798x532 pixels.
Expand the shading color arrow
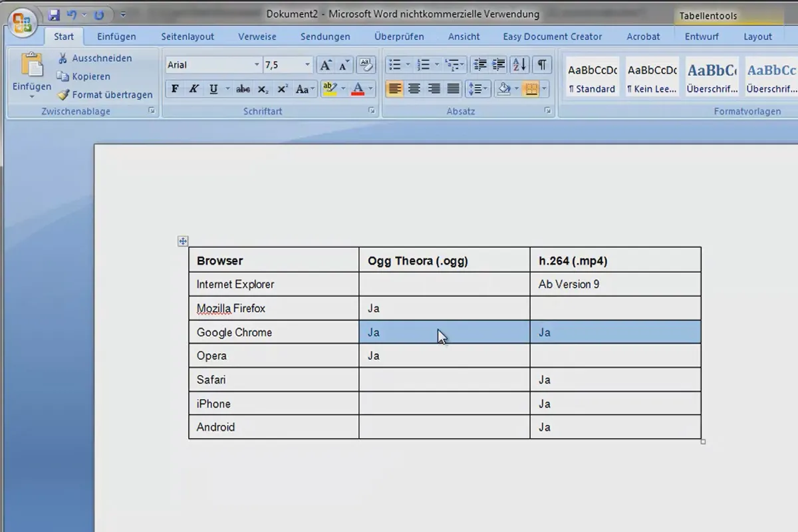(516, 88)
